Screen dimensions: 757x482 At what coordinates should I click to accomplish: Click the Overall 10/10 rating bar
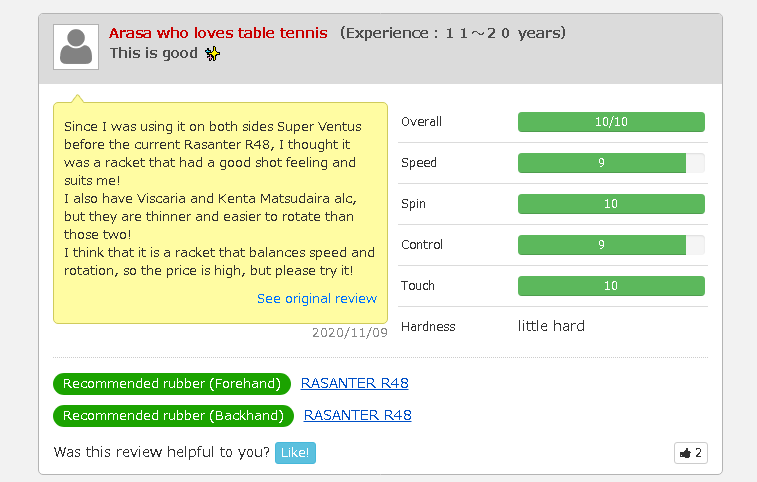point(611,122)
